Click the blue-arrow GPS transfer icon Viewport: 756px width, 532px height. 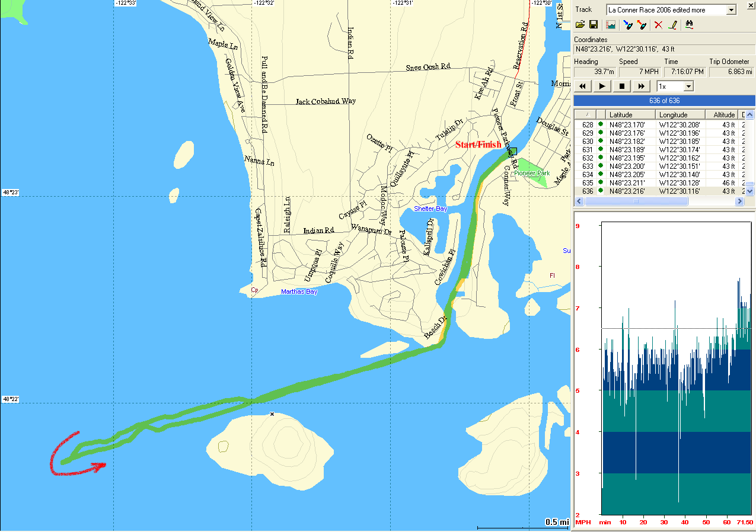pyautogui.click(x=628, y=25)
